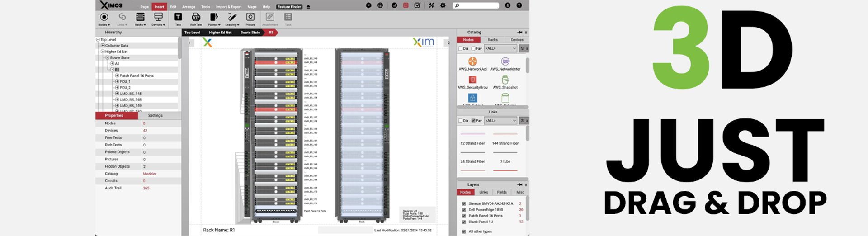The image size is (868, 236).
Task: Uncheck Fav checkbox in Links panel
Action: (x=473, y=121)
